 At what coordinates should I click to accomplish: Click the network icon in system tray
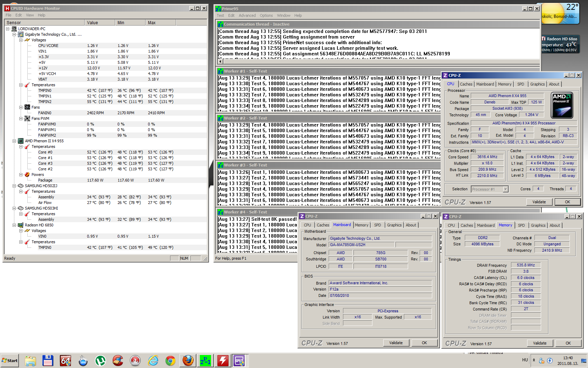tap(541, 360)
